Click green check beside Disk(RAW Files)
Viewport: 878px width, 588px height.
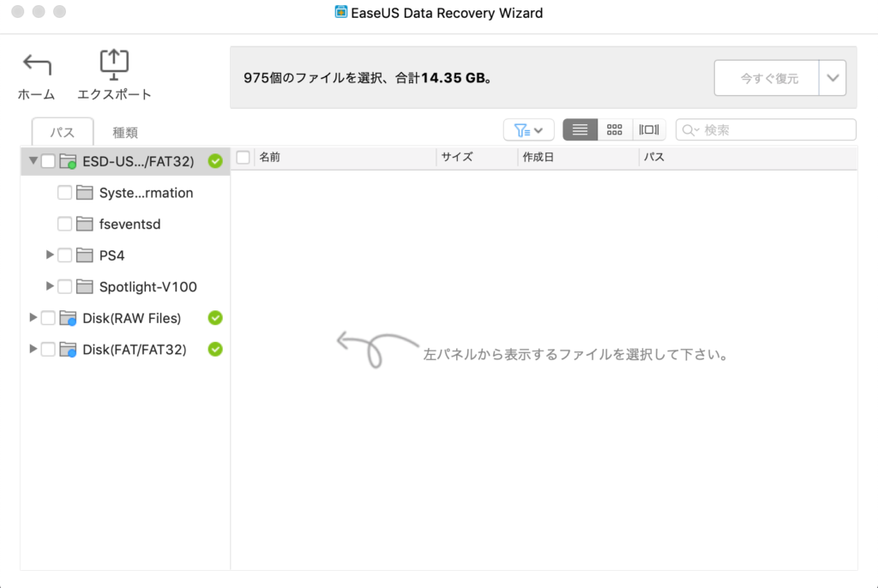[215, 318]
